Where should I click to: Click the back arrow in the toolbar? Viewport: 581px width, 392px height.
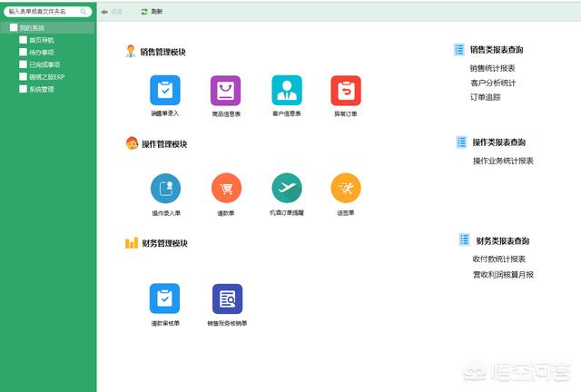tap(104, 12)
